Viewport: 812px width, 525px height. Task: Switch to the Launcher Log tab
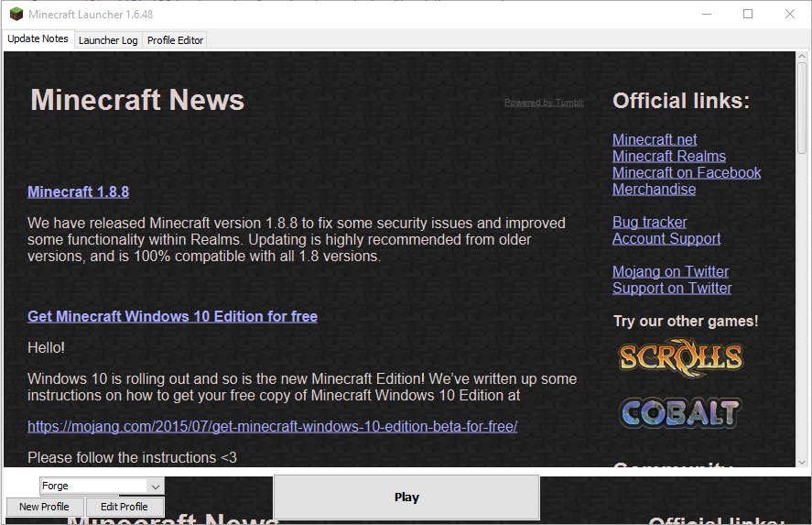point(108,40)
